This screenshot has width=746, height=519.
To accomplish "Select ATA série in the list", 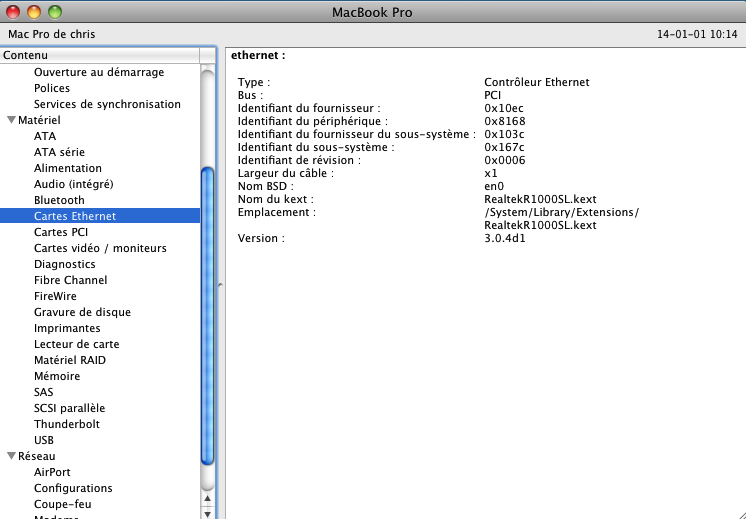I will coord(59,152).
